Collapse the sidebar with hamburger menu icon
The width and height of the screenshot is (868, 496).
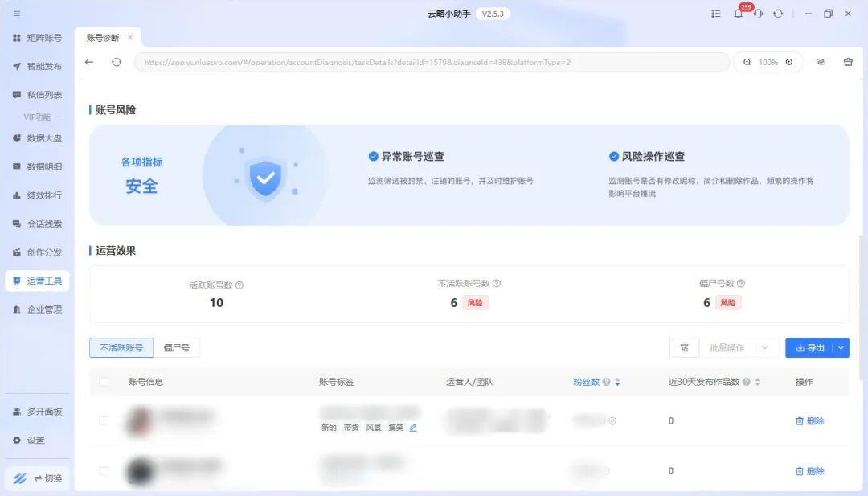(17, 14)
